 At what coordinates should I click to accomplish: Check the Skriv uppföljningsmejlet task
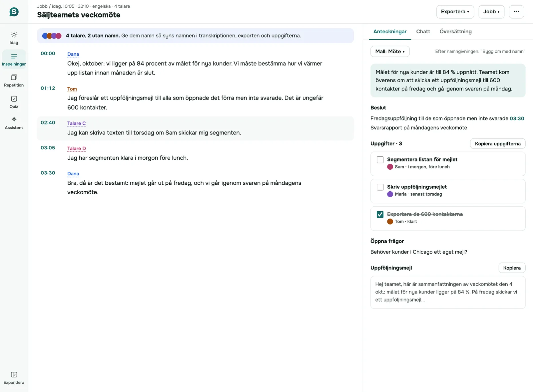coord(380,187)
